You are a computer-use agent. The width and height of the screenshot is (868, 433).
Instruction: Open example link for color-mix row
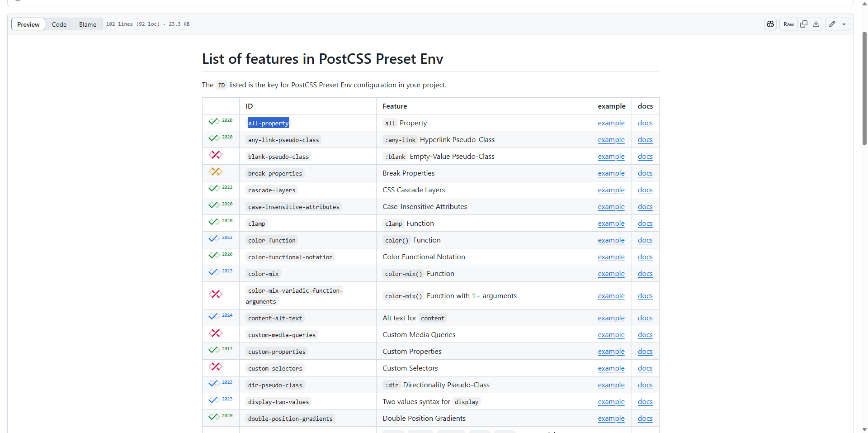tap(611, 274)
